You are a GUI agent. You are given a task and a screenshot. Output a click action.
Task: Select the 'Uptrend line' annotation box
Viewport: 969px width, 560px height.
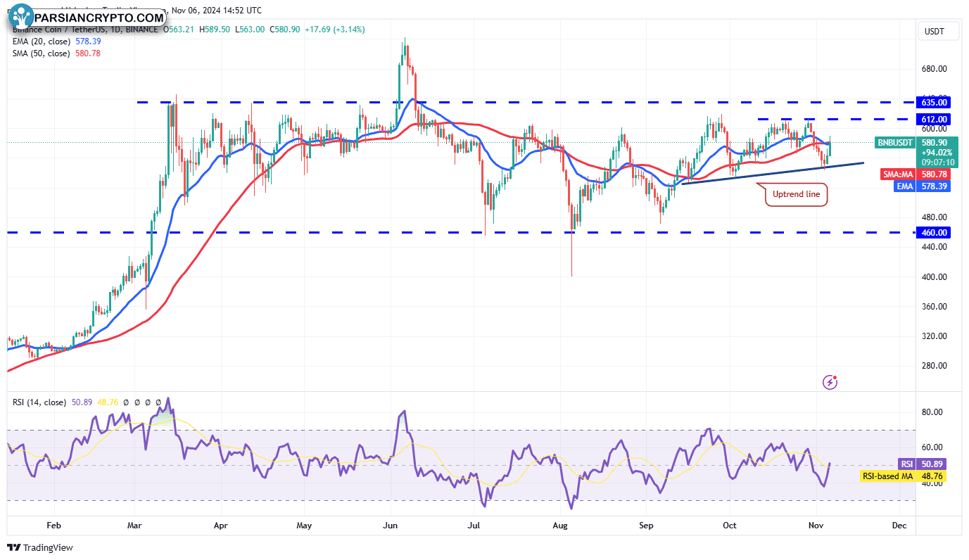click(796, 195)
